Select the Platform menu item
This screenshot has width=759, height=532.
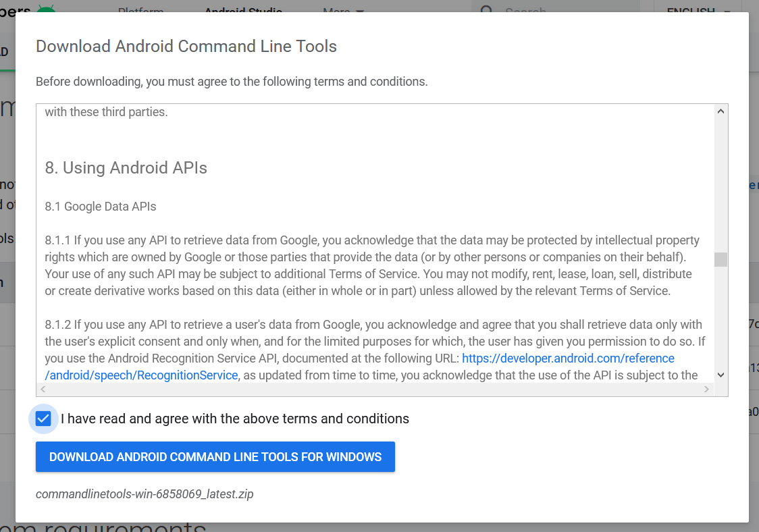tap(140, 11)
